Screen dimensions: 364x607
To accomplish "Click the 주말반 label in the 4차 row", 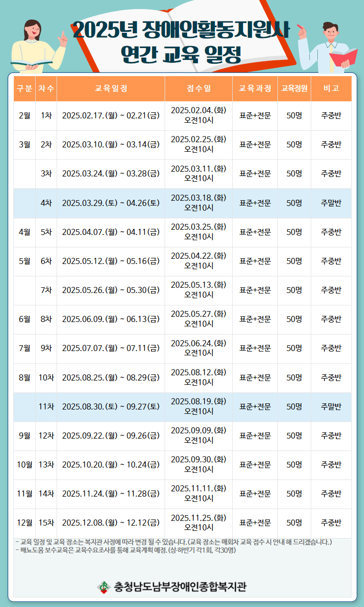I will click(331, 203).
